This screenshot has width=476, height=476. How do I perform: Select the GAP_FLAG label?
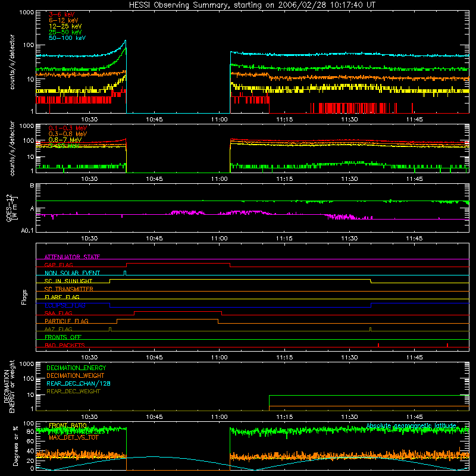point(58,265)
